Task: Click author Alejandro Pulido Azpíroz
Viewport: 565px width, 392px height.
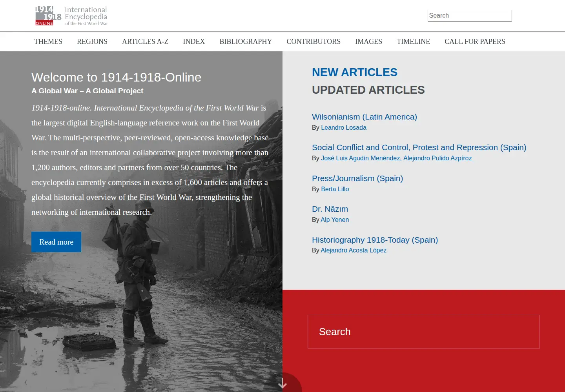Action: tap(437, 158)
